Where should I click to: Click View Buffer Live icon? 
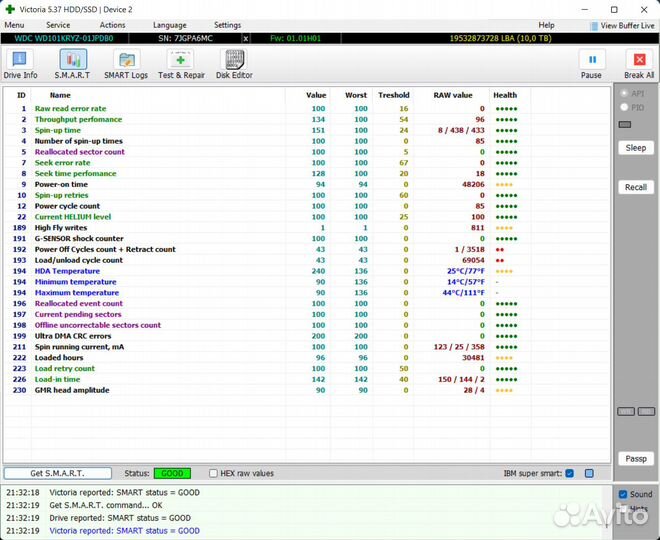(595, 25)
